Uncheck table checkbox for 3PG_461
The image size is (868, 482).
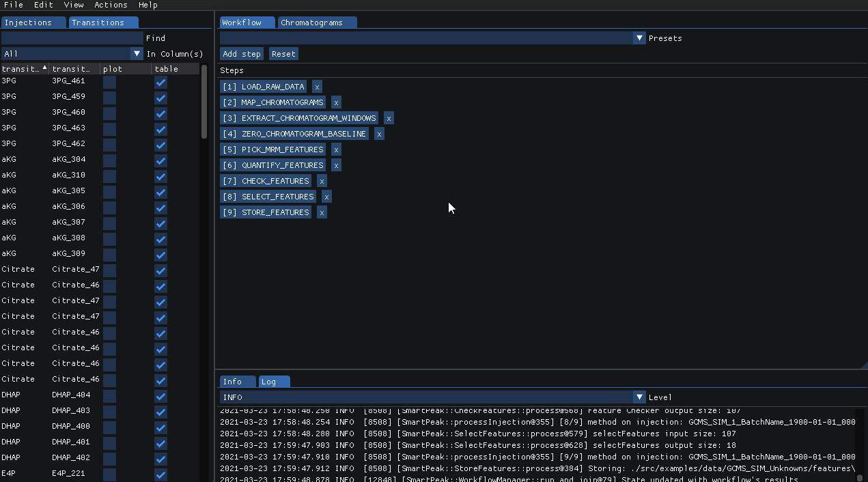coord(160,81)
